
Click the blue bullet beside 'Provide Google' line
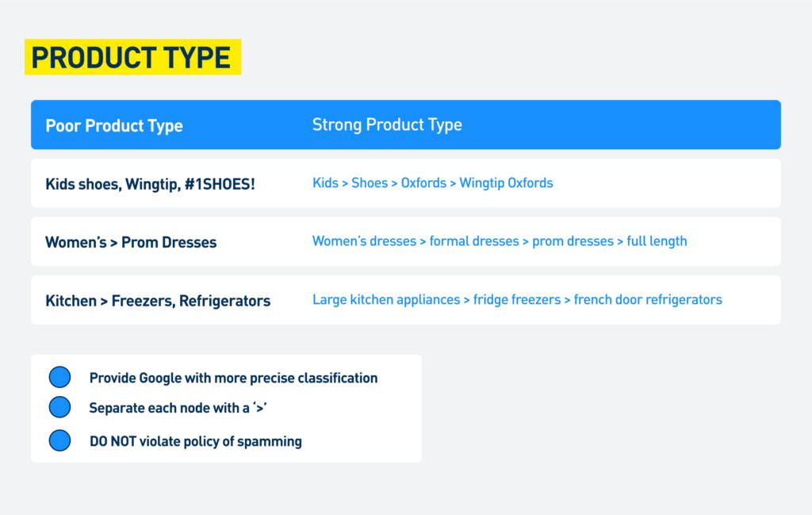[59, 377]
